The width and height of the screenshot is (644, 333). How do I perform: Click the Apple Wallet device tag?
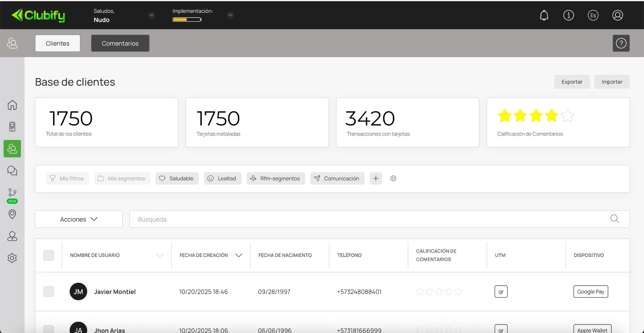[x=592, y=329]
